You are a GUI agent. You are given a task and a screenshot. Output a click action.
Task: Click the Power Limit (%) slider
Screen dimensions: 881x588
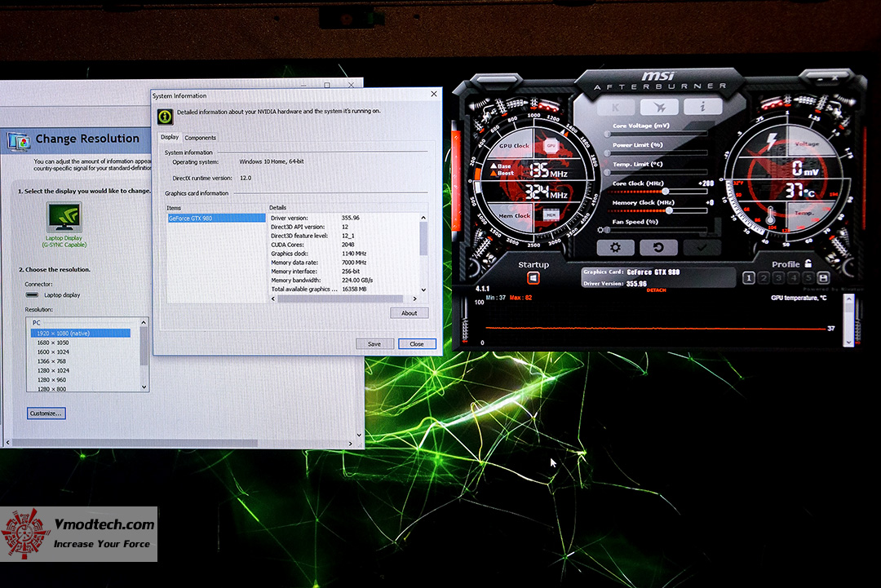pos(657,153)
